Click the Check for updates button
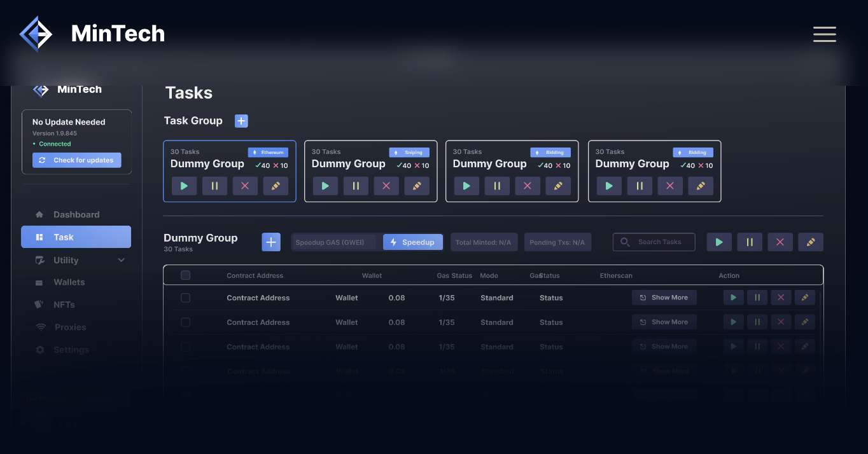Screen dimensions: 868x454 point(77,160)
